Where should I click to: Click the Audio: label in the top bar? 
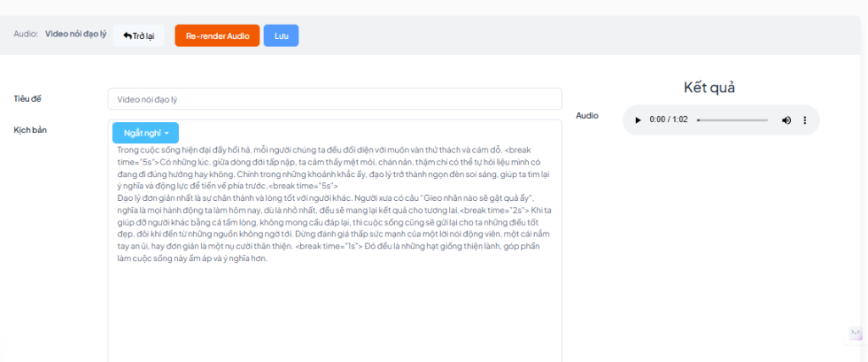pyautogui.click(x=26, y=35)
